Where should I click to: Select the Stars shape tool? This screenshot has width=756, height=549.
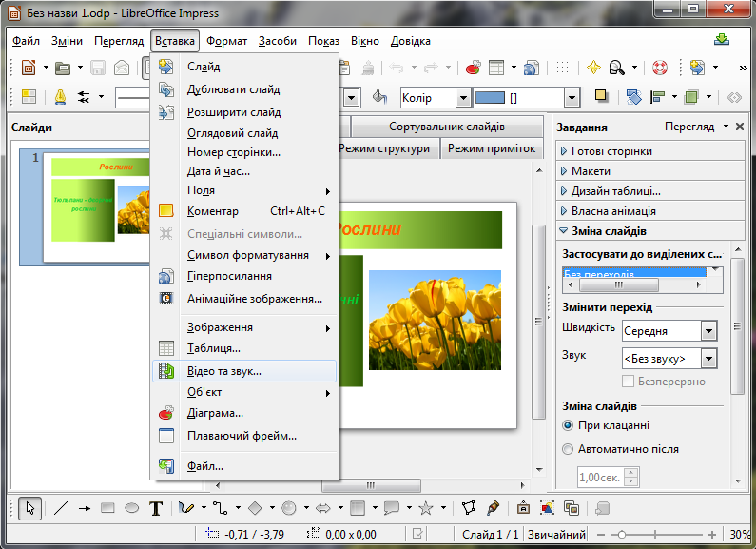[x=426, y=508]
